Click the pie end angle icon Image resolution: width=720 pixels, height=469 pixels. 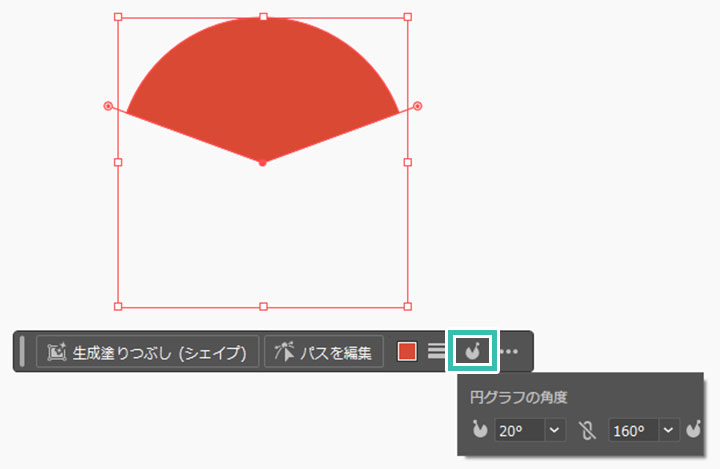coord(694,431)
